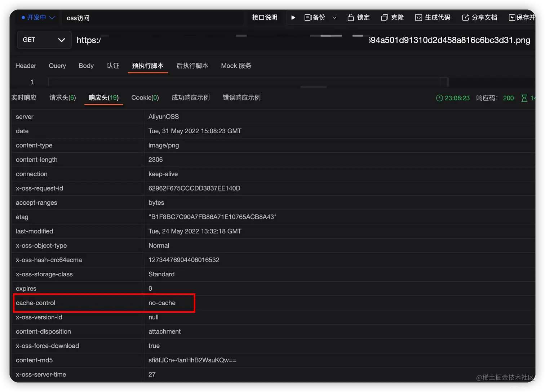Clone the API using 克隆
The height and width of the screenshot is (392, 545).
point(392,17)
